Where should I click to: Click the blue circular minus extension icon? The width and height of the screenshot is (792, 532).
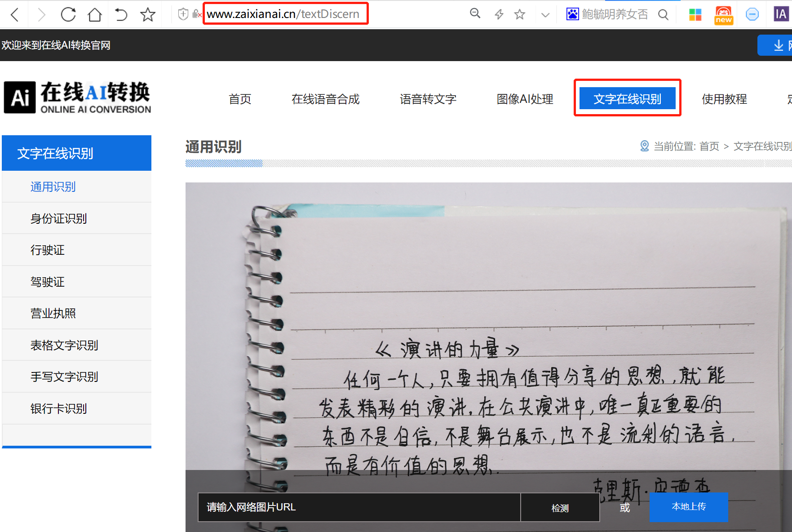(752, 14)
